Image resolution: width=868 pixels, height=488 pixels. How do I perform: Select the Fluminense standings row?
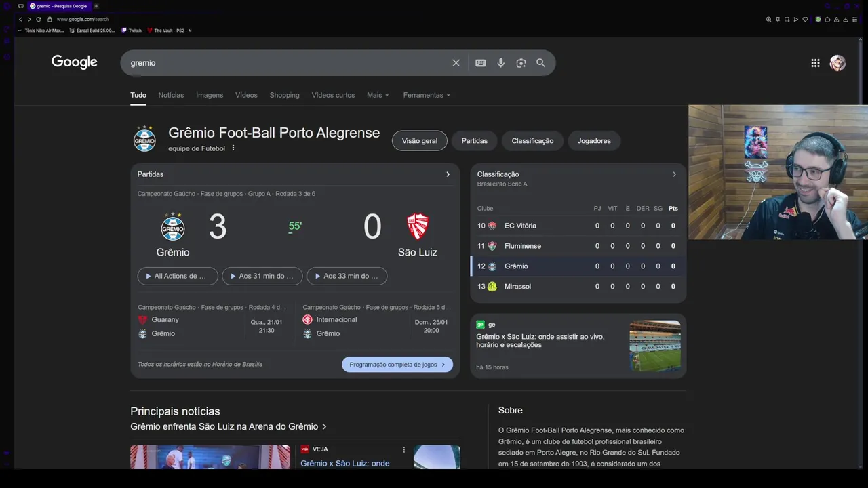[578, 246]
